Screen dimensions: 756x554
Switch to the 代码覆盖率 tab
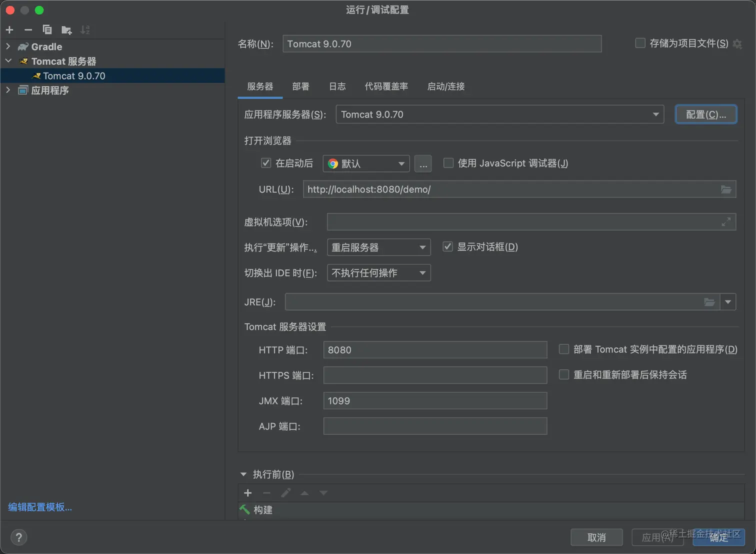(386, 86)
